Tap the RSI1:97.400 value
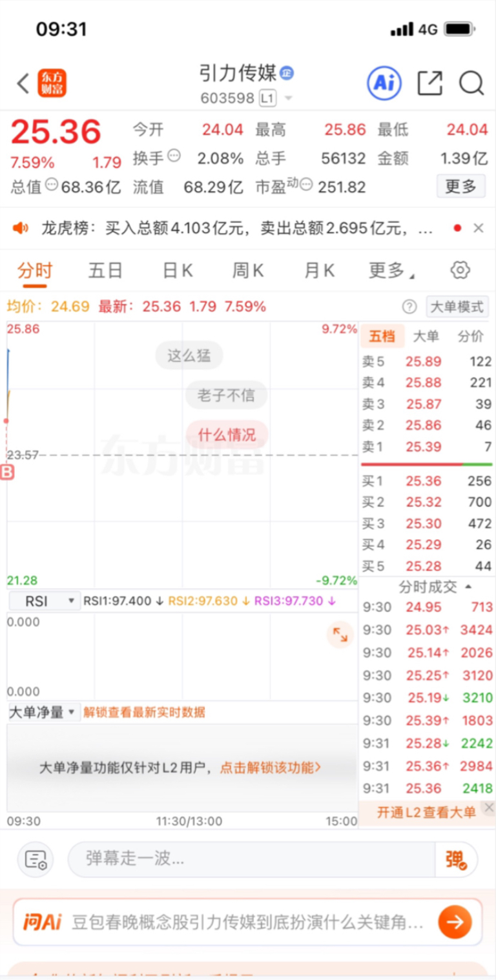Image resolution: width=496 pixels, height=980 pixels. point(125,601)
